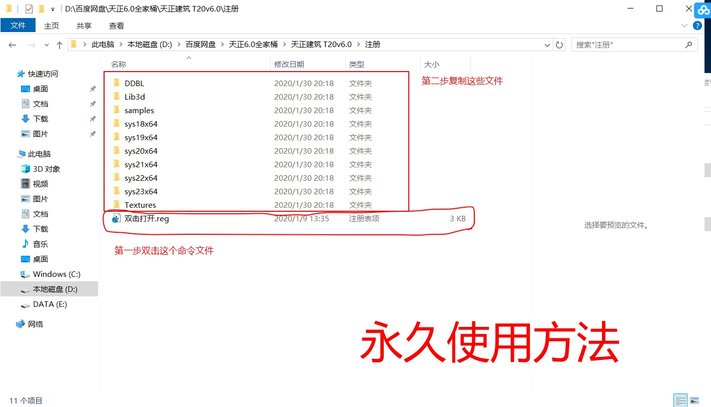Select the sys21x64 folder
The width and height of the screenshot is (711, 407).
point(141,165)
